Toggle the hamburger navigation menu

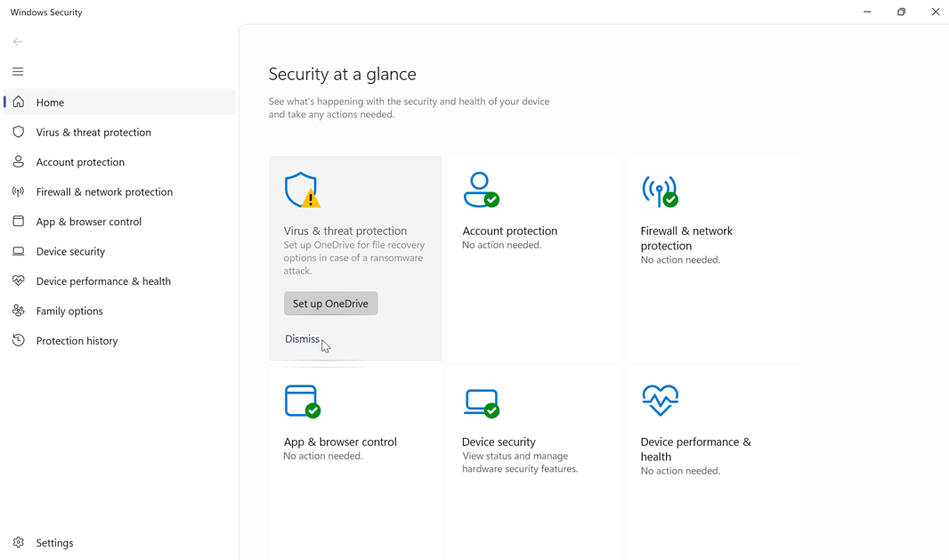click(x=18, y=71)
